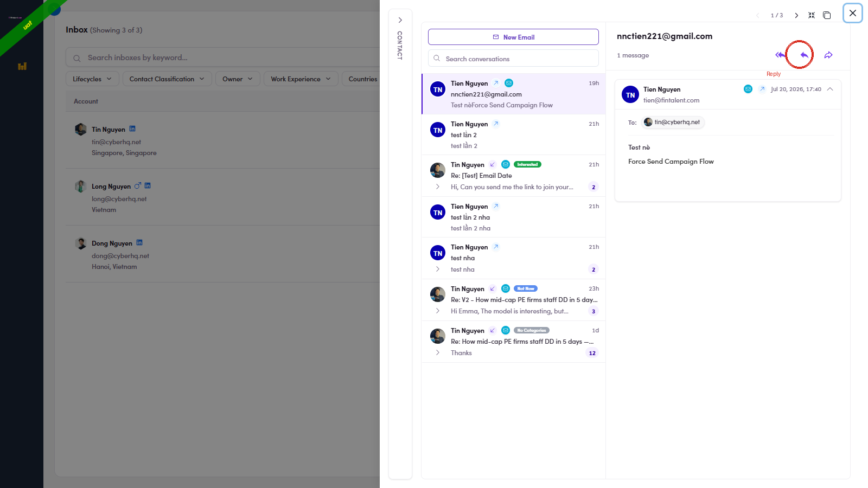Expand the 'Re: [Test] Email Date' thread chevron
Screen dimensions: 868x488
(x=438, y=187)
